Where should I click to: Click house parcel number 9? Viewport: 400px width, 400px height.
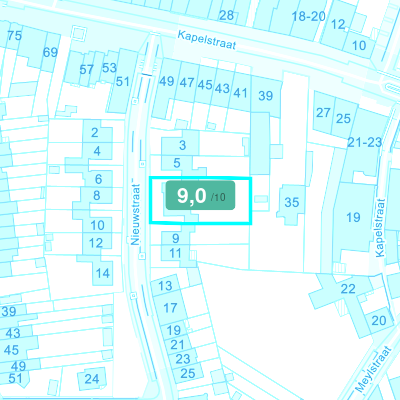pyautogui.click(x=176, y=238)
